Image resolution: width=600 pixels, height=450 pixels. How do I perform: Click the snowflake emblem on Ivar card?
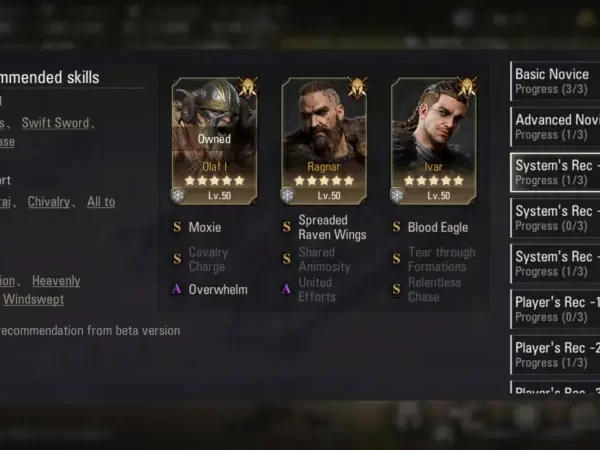click(397, 195)
